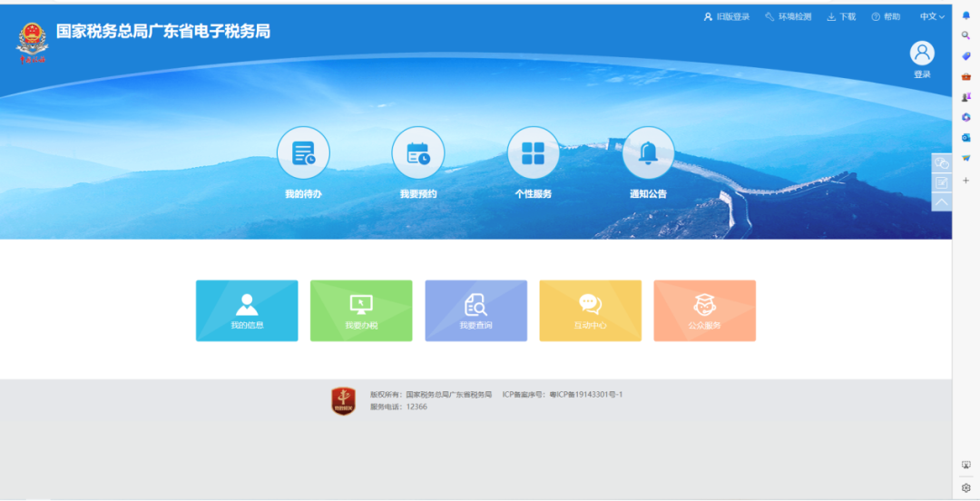Open the 公众服务 tile
This screenshot has width=980, height=501.
(x=704, y=310)
